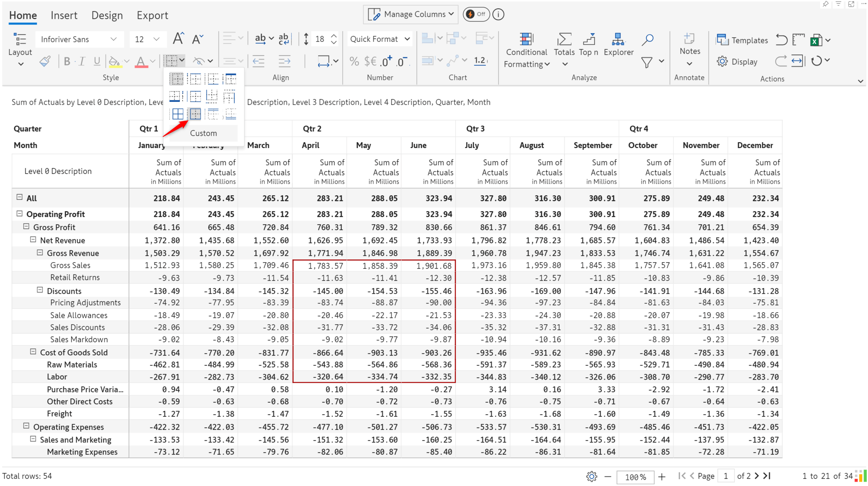Decrease decimal places icon
This screenshot has width=868, height=486.
402,61
